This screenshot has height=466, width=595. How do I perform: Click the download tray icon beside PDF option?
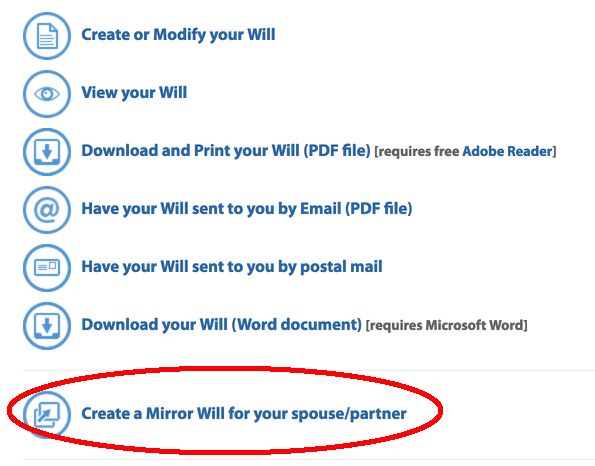[x=47, y=152]
